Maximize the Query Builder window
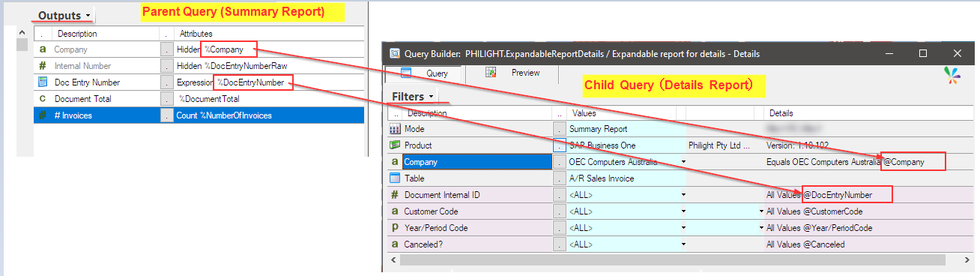The width and height of the screenshot is (980, 276). coord(923,53)
